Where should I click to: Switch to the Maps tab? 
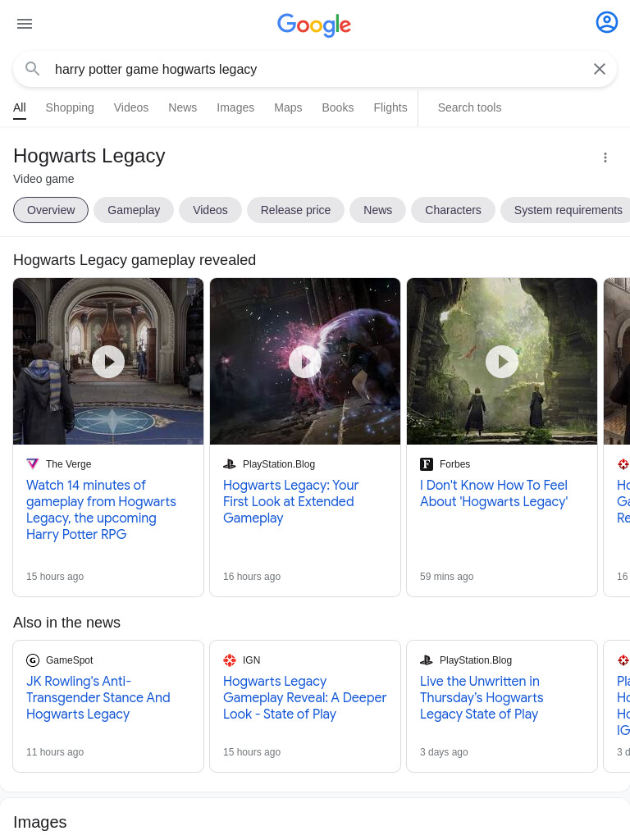click(x=288, y=107)
